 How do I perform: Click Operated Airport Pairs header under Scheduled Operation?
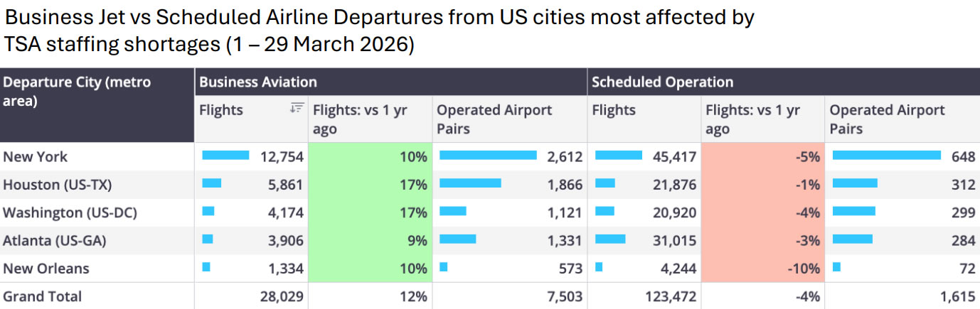(887, 119)
